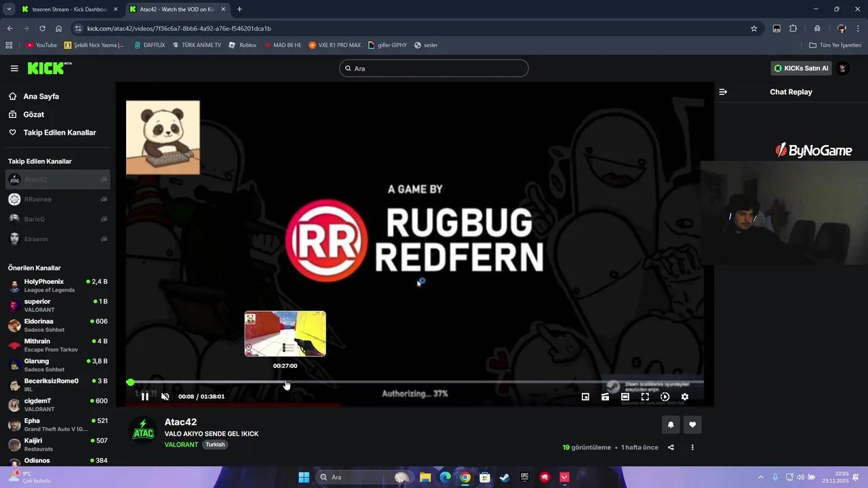Screen dimensions: 868x488
Task: Open Epic Games launcher from taskbar
Action: click(524, 477)
